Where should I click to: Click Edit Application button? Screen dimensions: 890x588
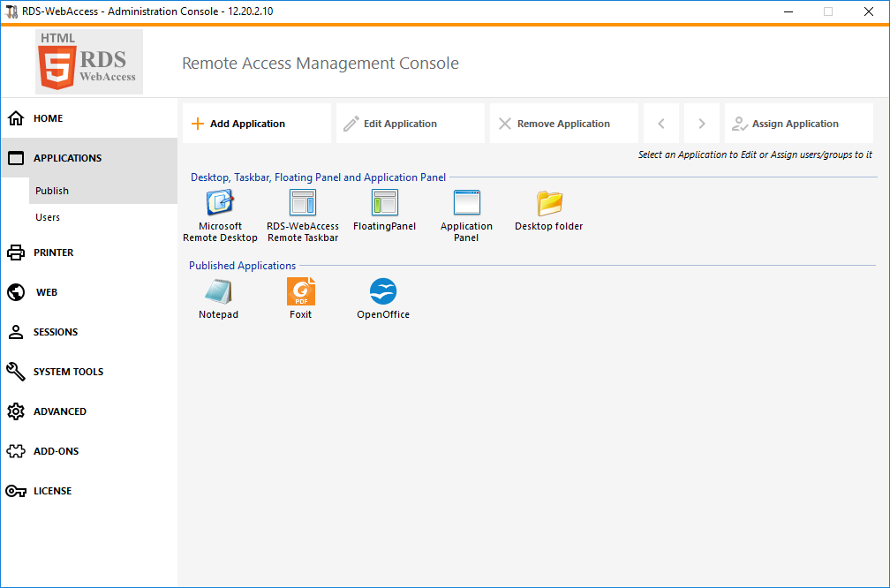[x=411, y=124]
